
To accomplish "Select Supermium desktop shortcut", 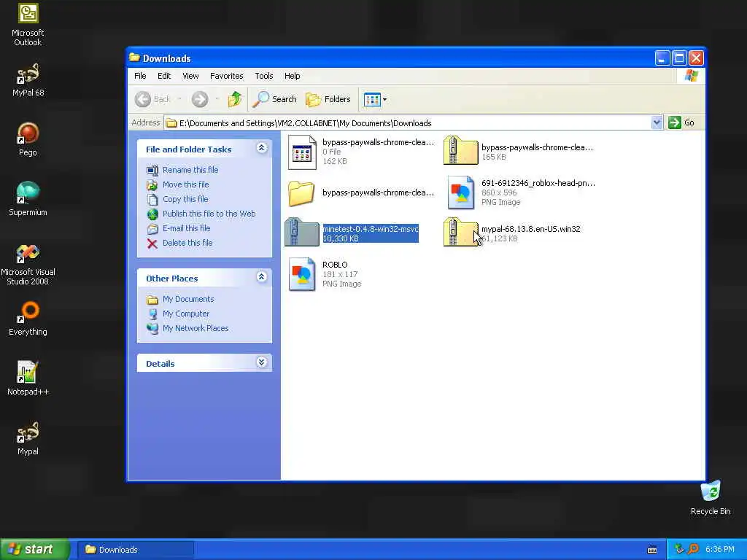I will pos(28,199).
